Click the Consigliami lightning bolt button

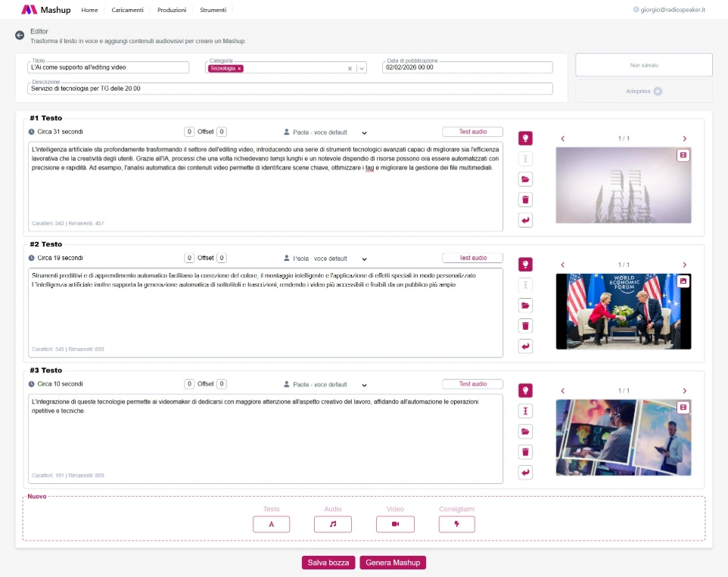(x=456, y=524)
